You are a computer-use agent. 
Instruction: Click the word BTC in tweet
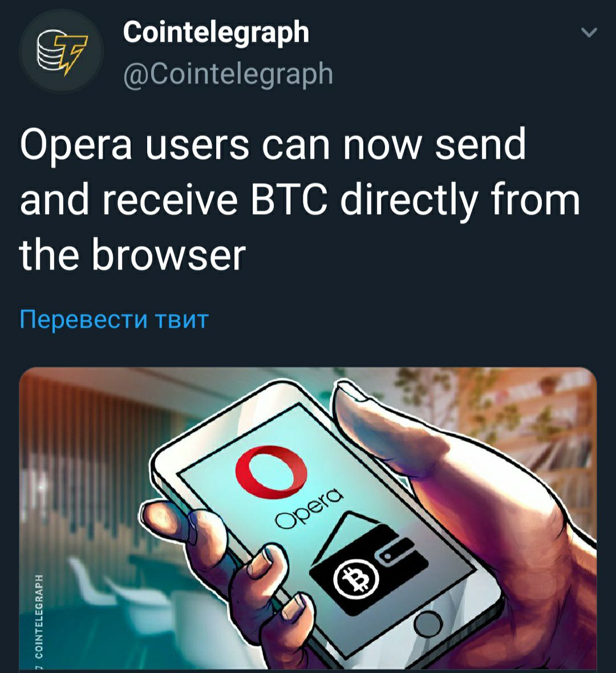(x=290, y=200)
